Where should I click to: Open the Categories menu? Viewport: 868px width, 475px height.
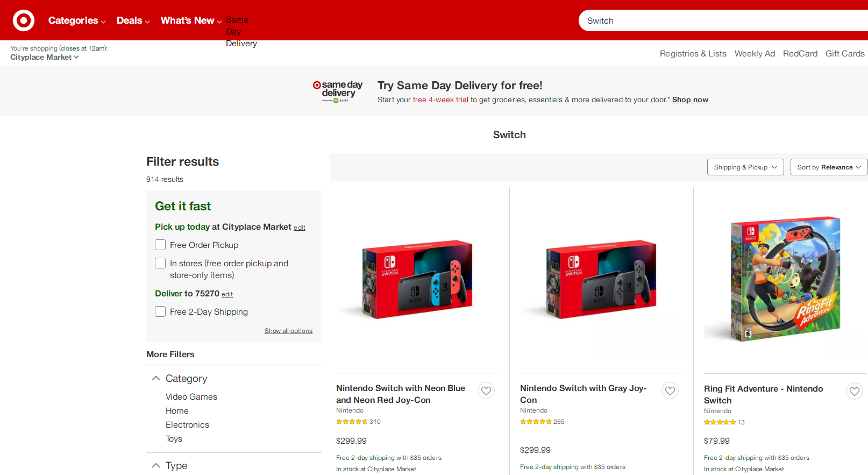[x=77, y=20]
